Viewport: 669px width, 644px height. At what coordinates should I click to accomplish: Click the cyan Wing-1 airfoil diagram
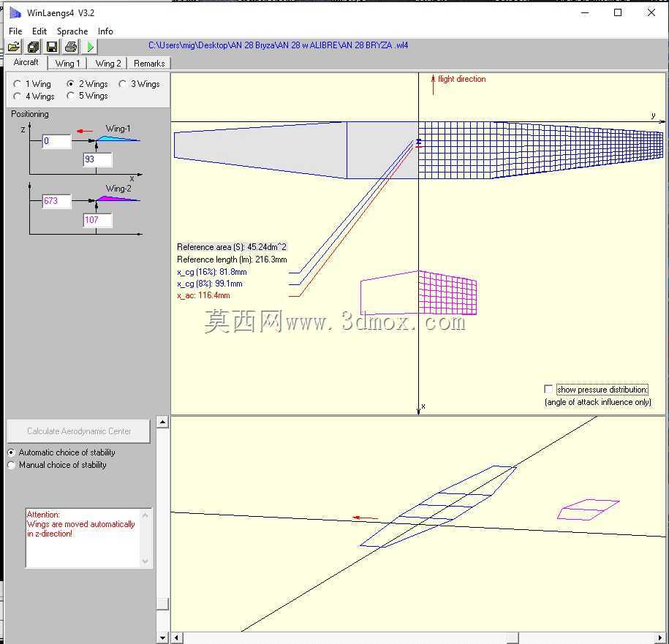[x=117, y=138]
